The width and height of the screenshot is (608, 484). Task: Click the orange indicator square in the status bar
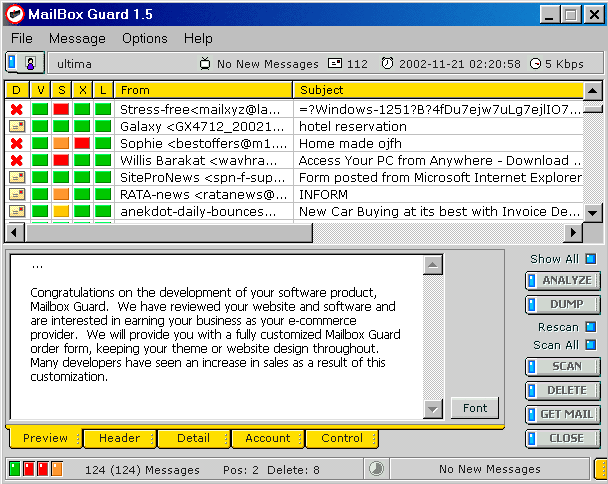(x=57, y=469)
